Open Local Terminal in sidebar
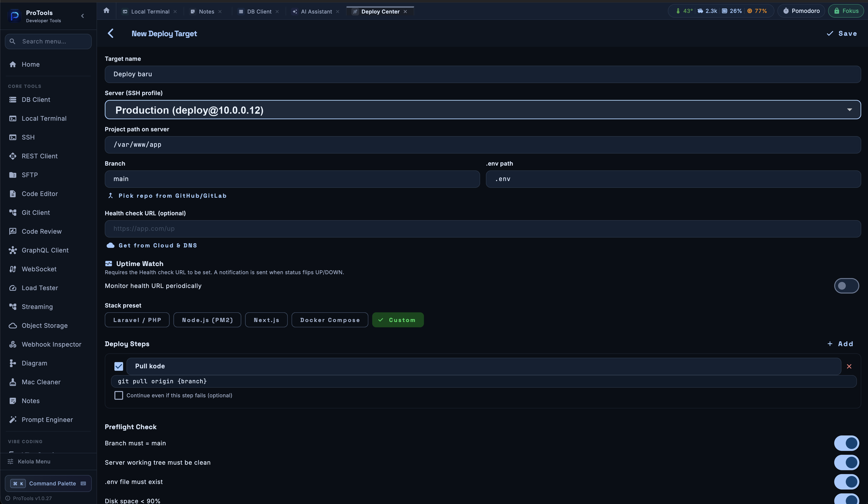The image size is (868, 504). click(x=48, y=118)
